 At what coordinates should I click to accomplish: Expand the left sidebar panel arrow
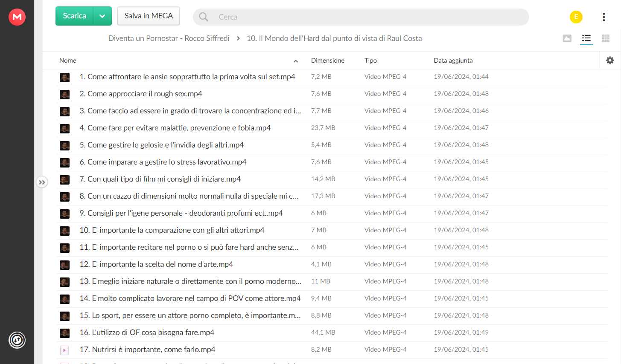(x=42, y=182)
